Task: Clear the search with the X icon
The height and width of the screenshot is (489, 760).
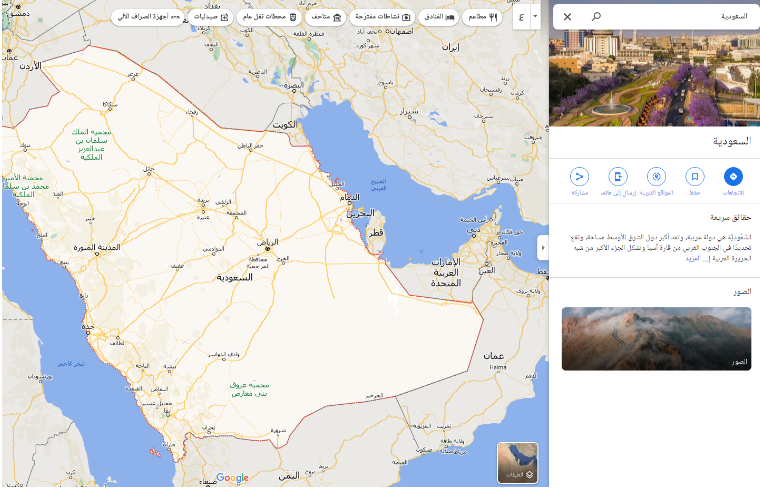Action: (567, 16)
